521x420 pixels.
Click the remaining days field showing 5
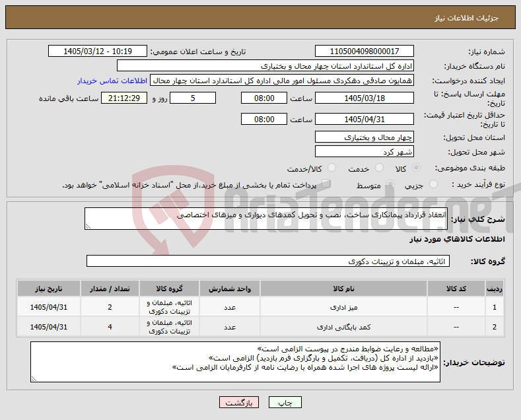[x=193, y=98]
